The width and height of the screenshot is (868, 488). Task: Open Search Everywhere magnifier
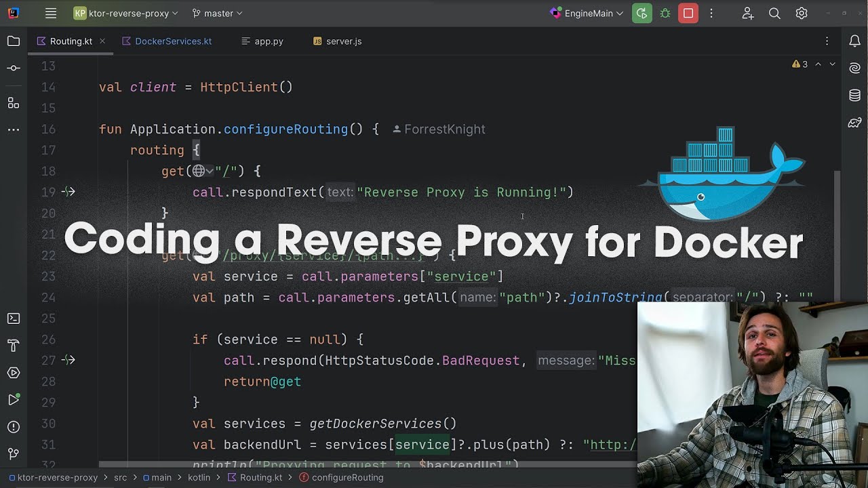tap(774, 13)
